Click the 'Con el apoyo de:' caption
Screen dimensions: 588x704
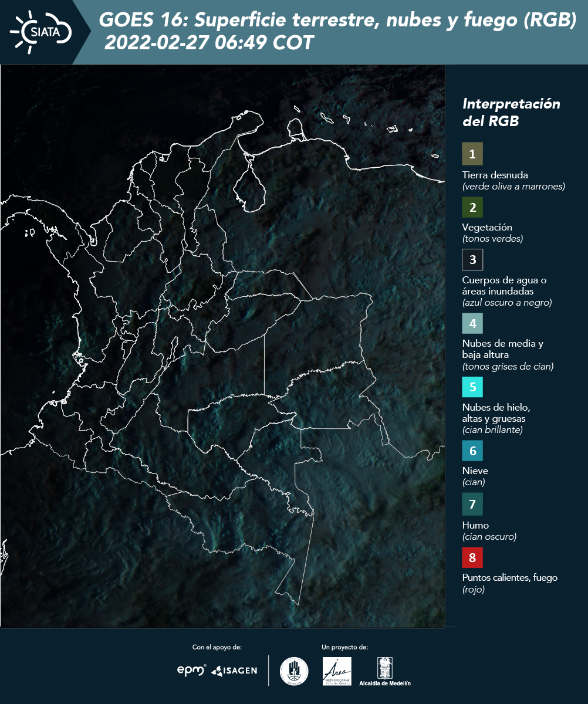tap(217, 647)
